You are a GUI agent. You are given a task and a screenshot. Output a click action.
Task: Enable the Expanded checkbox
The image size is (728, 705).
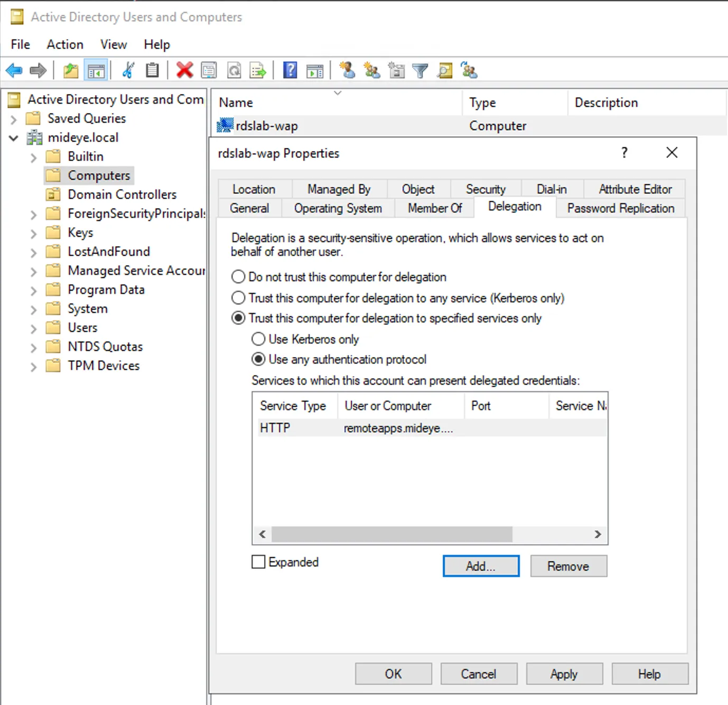[258, 562]
